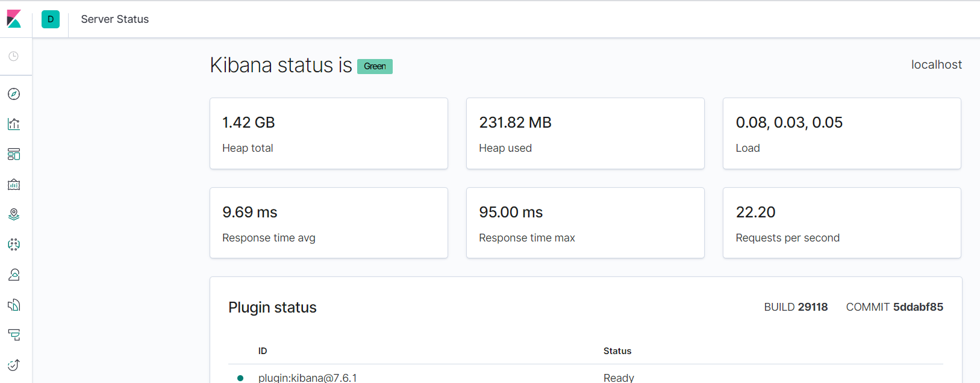
Task: Open Discover compass icon in sidebar
Action: [x=14, y=94]
